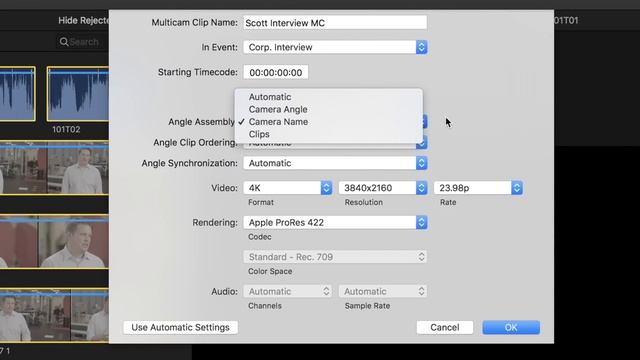Screen dimensions: 640x360
Task: Select the interview clip below 101T02
Action: (55, 168)
